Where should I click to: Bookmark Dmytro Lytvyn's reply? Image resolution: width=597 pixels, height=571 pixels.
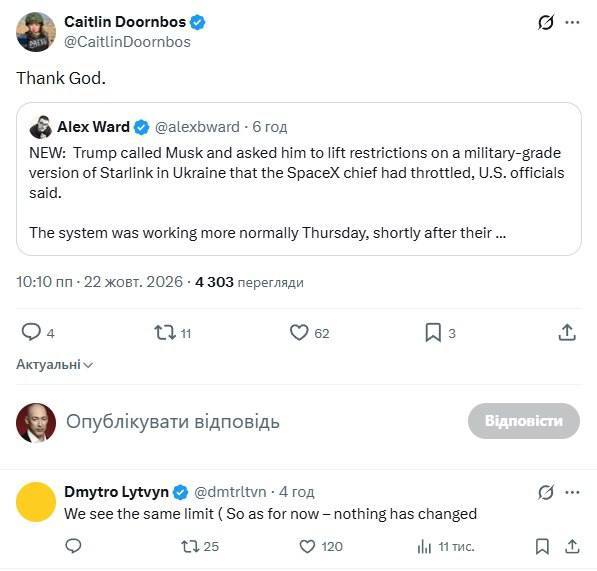542,546
